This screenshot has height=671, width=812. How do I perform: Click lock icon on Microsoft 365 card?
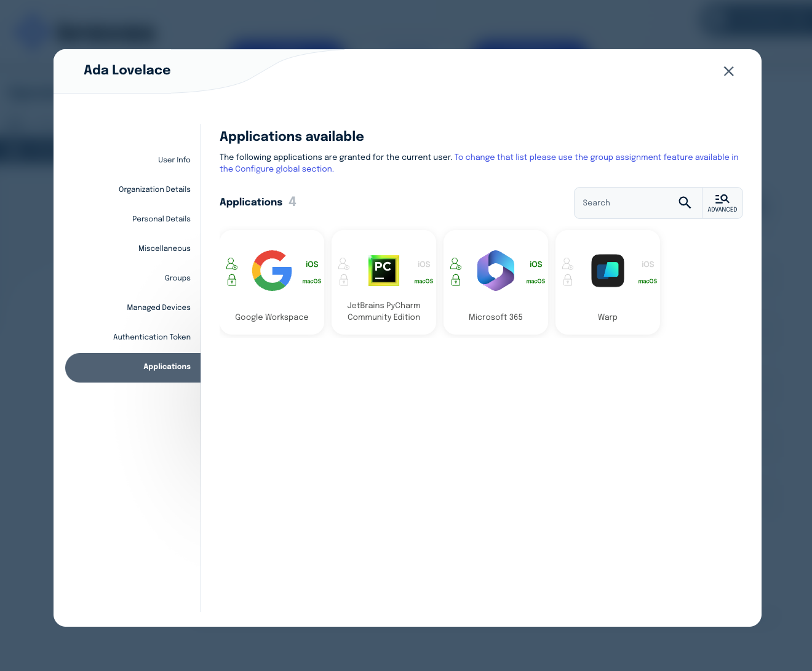pos(456,280)
